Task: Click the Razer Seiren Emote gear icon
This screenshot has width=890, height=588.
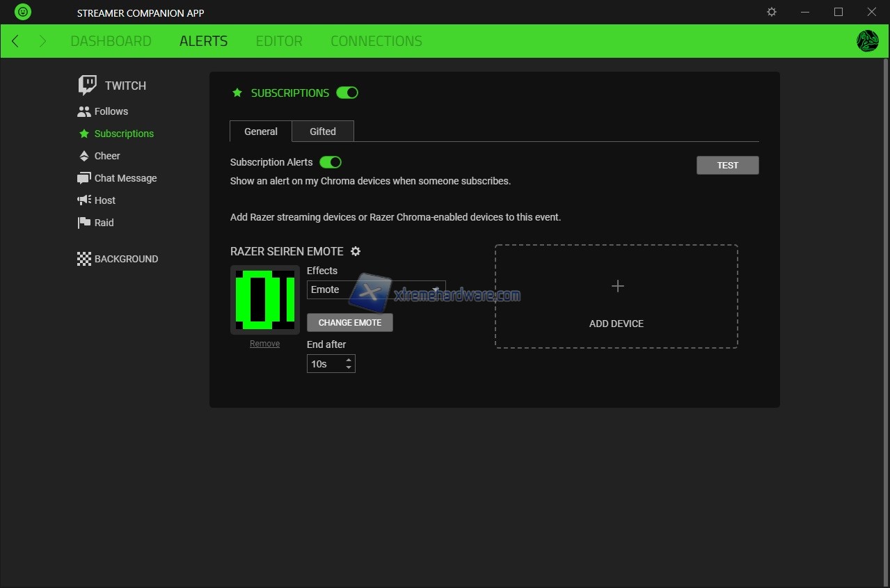Action: click(x=356, y=251)
